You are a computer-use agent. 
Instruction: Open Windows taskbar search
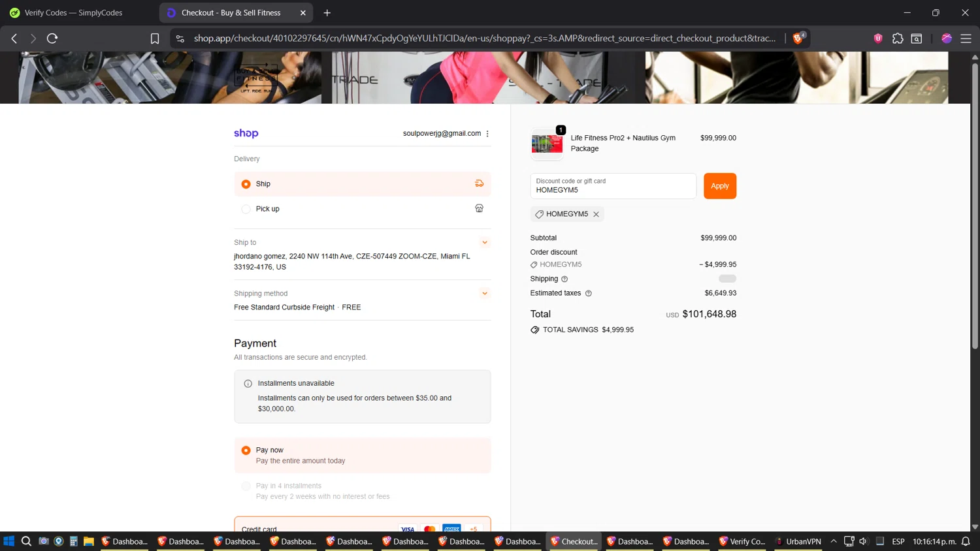click(x=26, y=541)
